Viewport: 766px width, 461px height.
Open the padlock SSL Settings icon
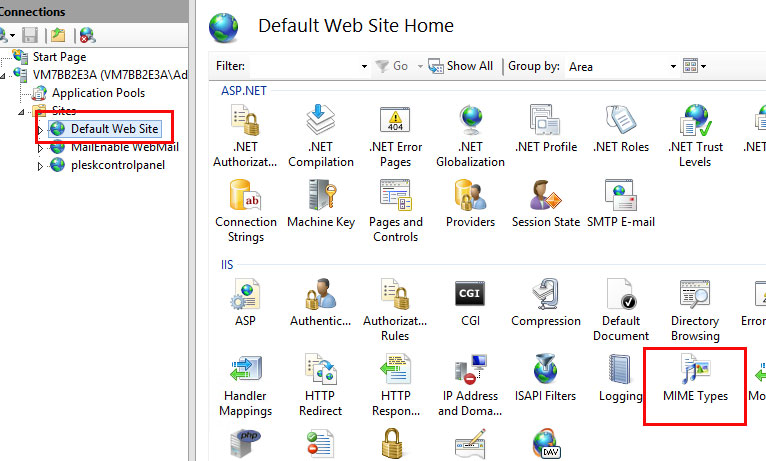tap(392, 443)
